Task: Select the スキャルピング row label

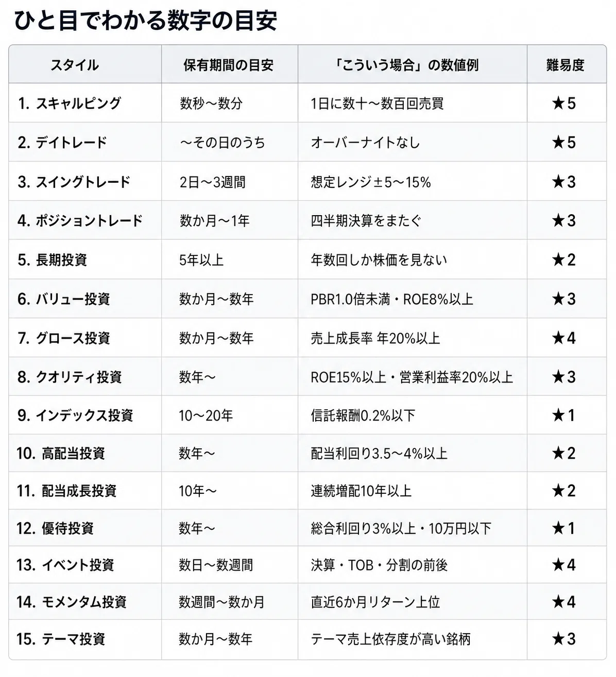Action: tap(70, 103)
